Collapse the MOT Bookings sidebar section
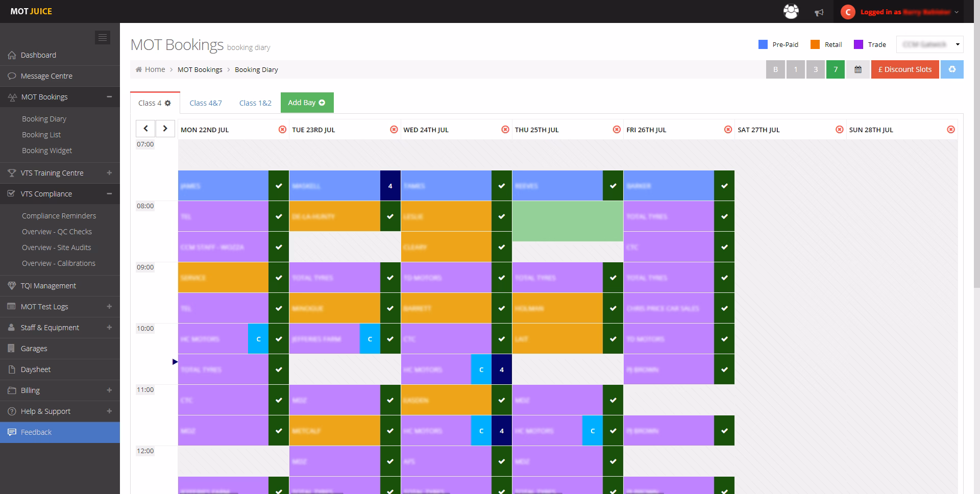Screen dimensions: 980x494 tap(109, 97)
